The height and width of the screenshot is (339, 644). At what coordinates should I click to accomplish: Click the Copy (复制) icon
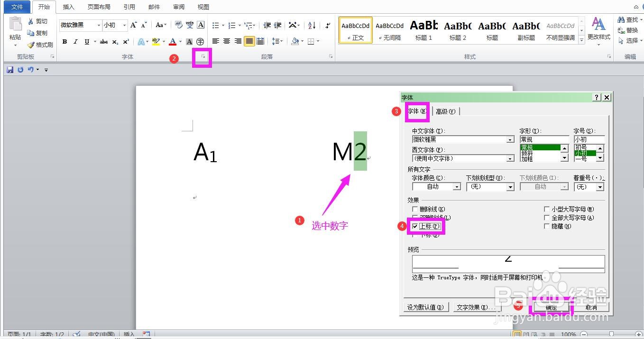point(31,33)
